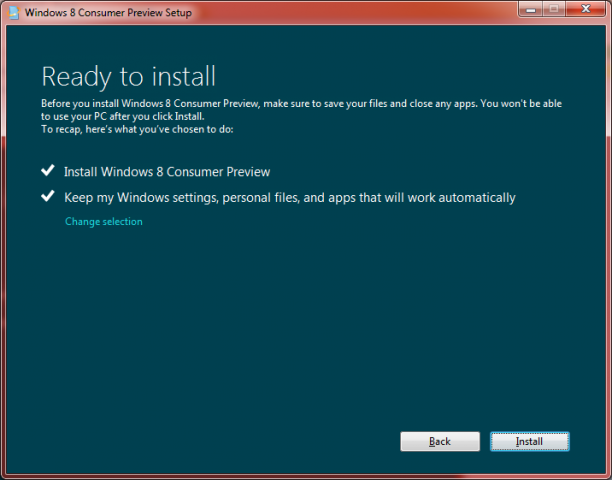The image size is (612, 480).
Task: Click 'To recap, here's what you've chosen' line
Action: click(137, 129)
